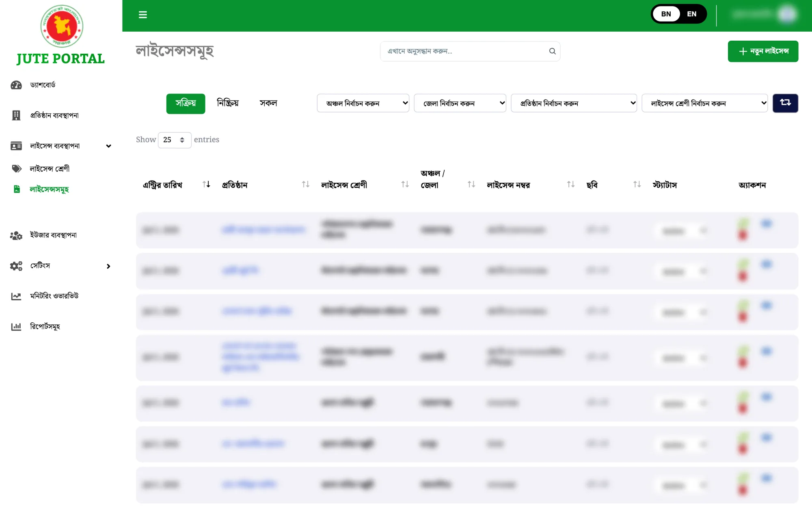Click the Jute Portal logo
This screenshot has width=812, height=508.
(x=61, y=35)
